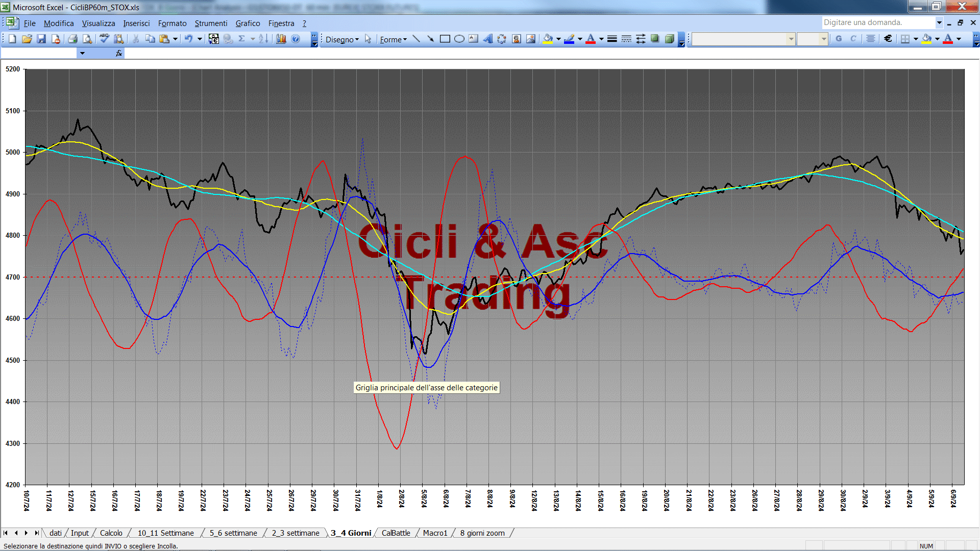Click the Copy icon
Image resolution: width=980 pixels, height=551 pixels.
pyautogui.click(x=150, y=39)
